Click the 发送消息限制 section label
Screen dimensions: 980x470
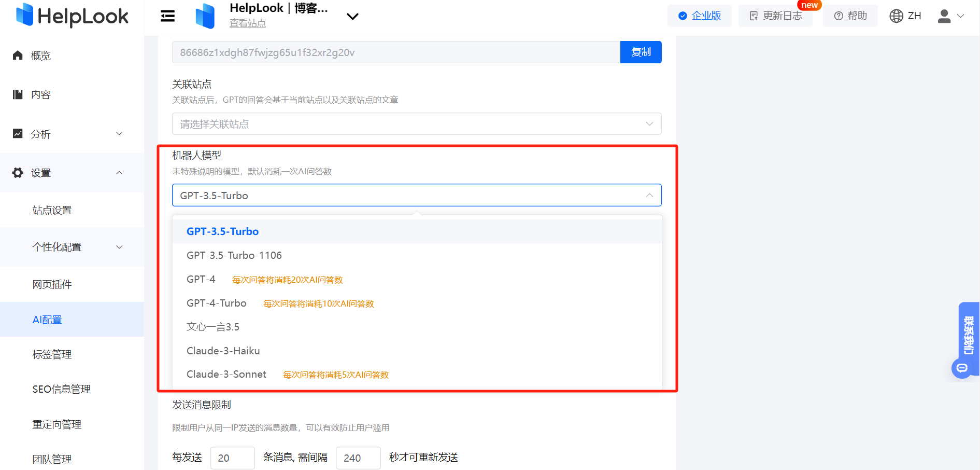click(202, 405)
